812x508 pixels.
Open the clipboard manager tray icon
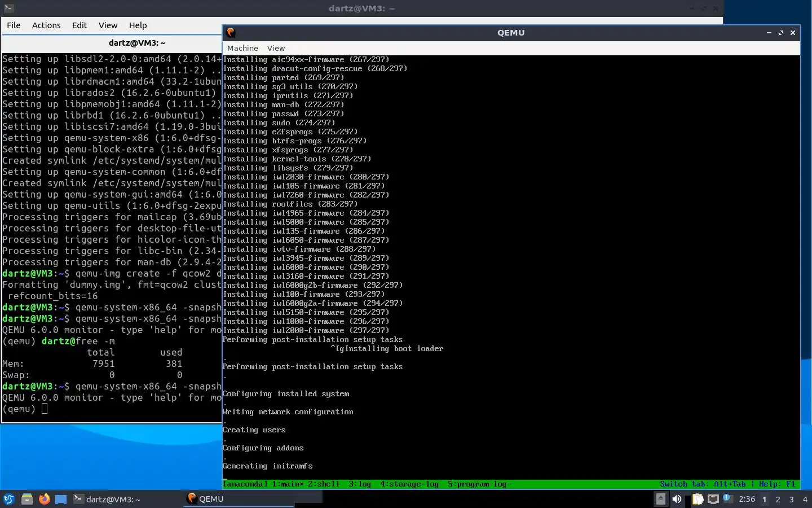(698, 499)
